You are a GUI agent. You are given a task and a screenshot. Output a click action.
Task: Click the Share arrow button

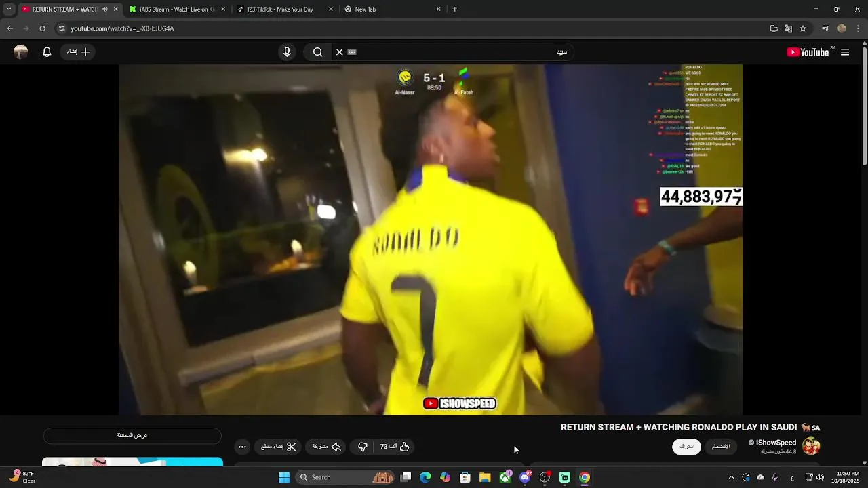326,447
